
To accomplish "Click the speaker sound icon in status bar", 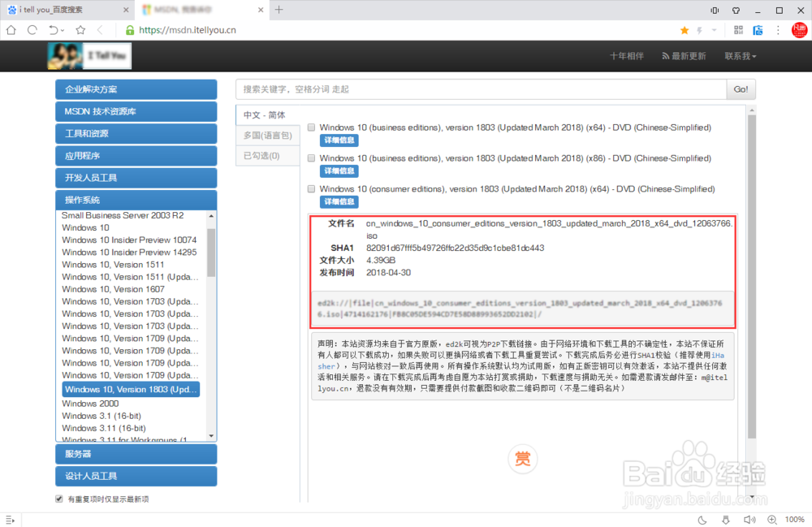I will [x=749, y=520].
